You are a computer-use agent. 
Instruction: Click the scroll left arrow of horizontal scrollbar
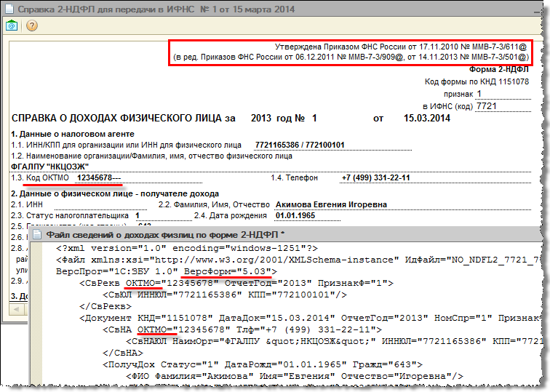(x=17, y=309)
